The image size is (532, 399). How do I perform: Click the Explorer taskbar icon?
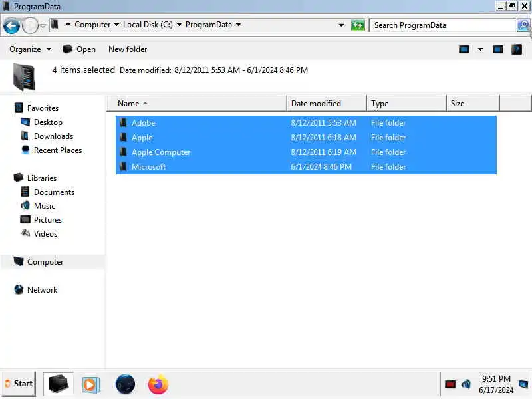[58, 384]
